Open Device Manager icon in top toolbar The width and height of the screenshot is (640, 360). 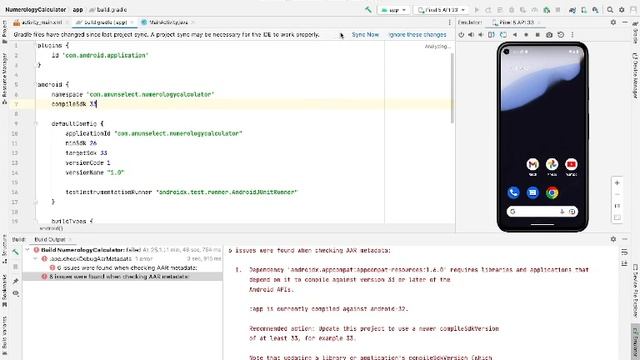(584, 10)
